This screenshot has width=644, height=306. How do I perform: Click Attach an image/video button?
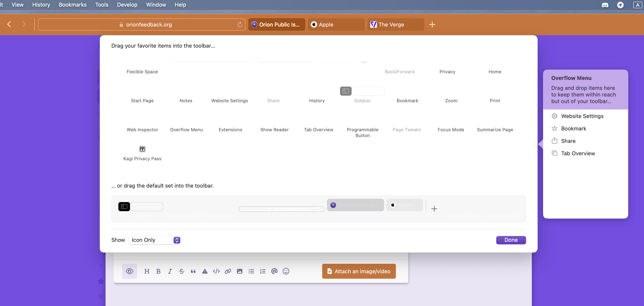coord(359,271)
